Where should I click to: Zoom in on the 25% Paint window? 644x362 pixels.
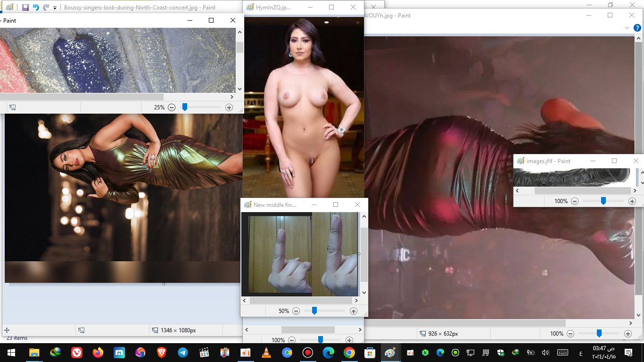(x=229, y=107)
